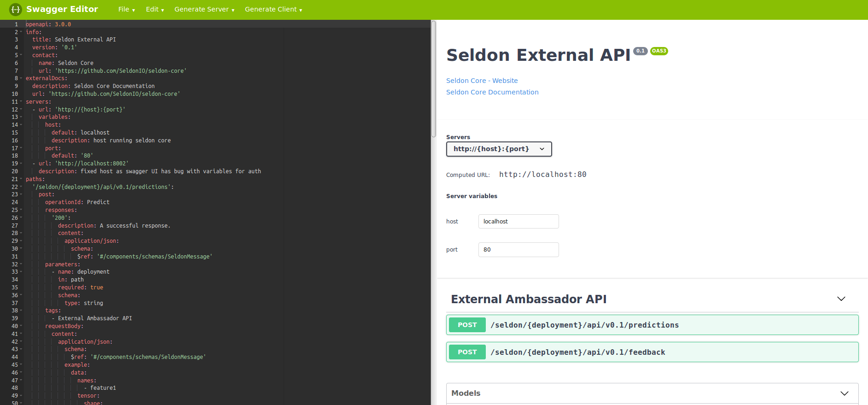The width and height of the screenshot is (868, 405).
Task: Click the 'url: http://localhost:8002' code line
Action: pyautogui.click(x=81, y=164)
